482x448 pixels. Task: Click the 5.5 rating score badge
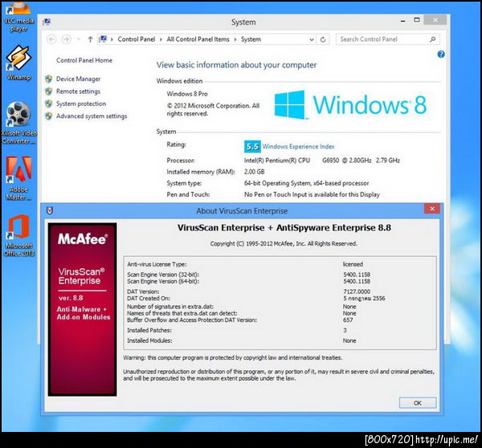(x=252, y=147)
